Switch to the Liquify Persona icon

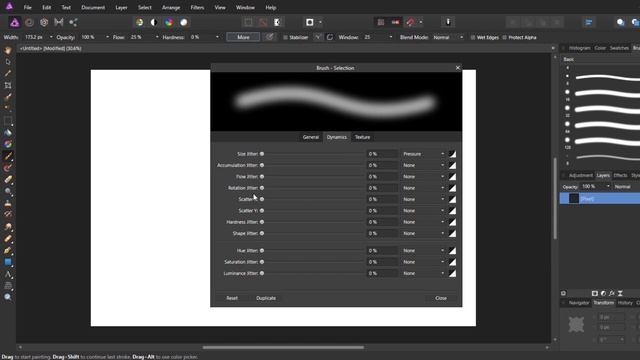(29, 22)
